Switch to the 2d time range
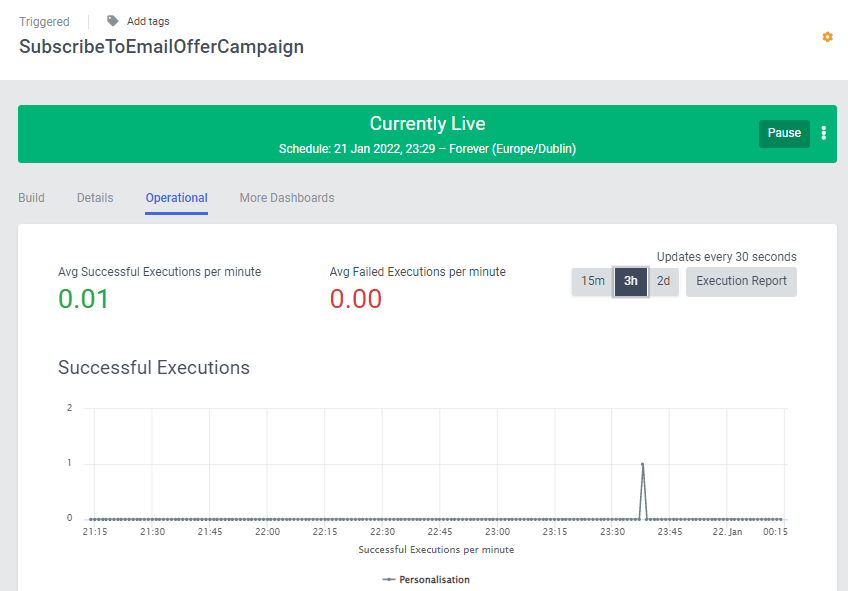 (x=664, y=281)
